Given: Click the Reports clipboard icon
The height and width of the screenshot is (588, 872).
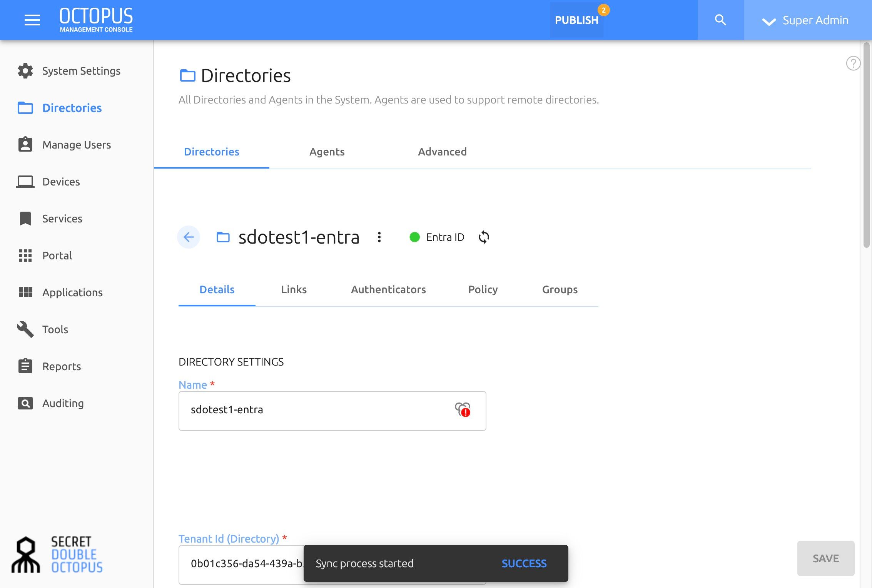Looking at the screenshot, I should [x=25, y=366].
